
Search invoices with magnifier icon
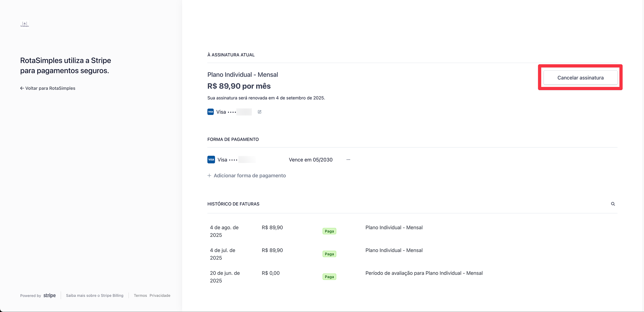[613, 204]
